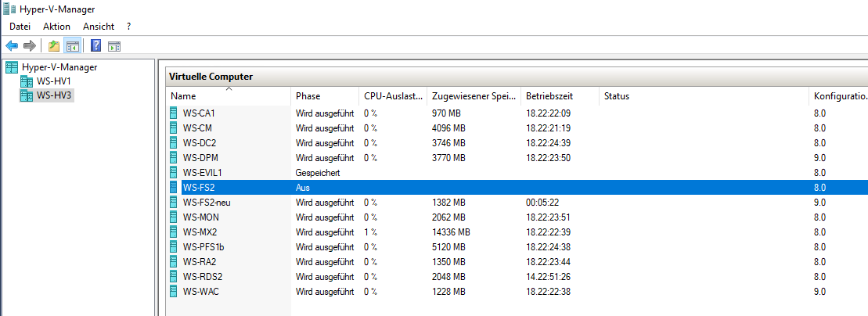This screenshot has height=316, width=868.
Task: Click the Forward arrow toolbar icon
Action: point(29,46)
